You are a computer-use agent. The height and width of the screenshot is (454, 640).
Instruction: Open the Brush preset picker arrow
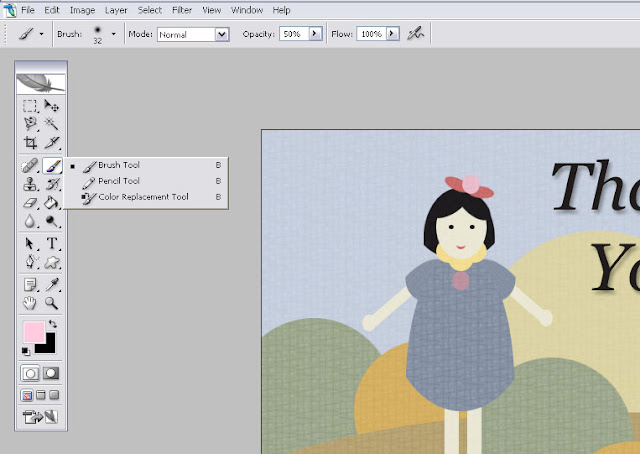pos(113,34)
